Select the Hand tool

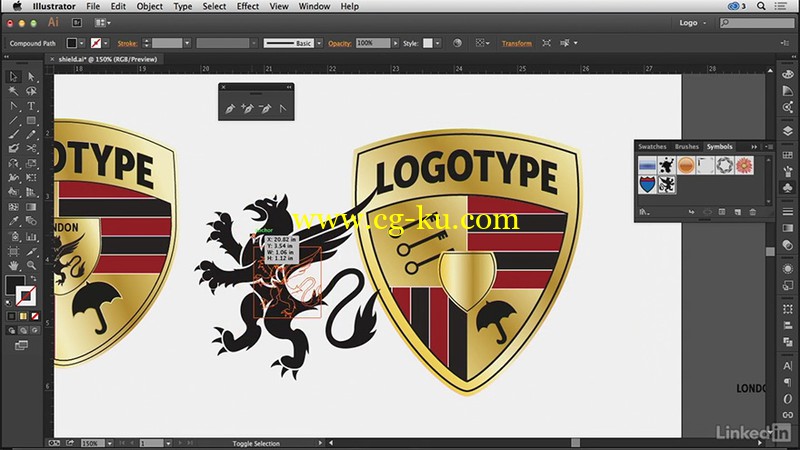click(x=13, y=265)
